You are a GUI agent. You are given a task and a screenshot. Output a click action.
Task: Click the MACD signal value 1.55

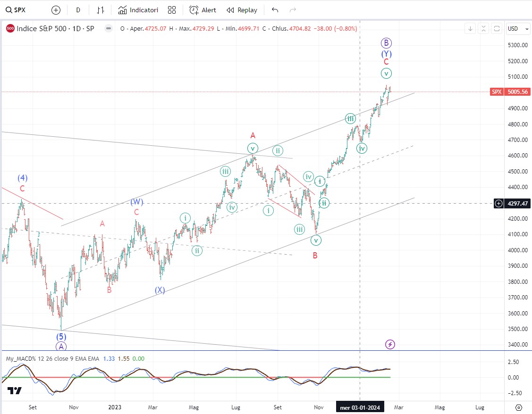pyautogui.click(x=124, y=359)
